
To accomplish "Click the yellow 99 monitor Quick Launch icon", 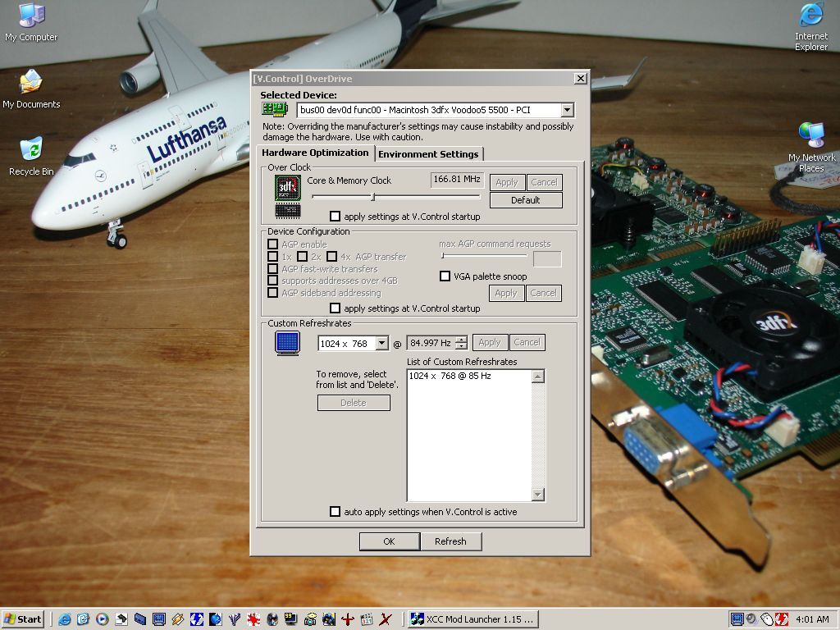I will tap(291, 619).
